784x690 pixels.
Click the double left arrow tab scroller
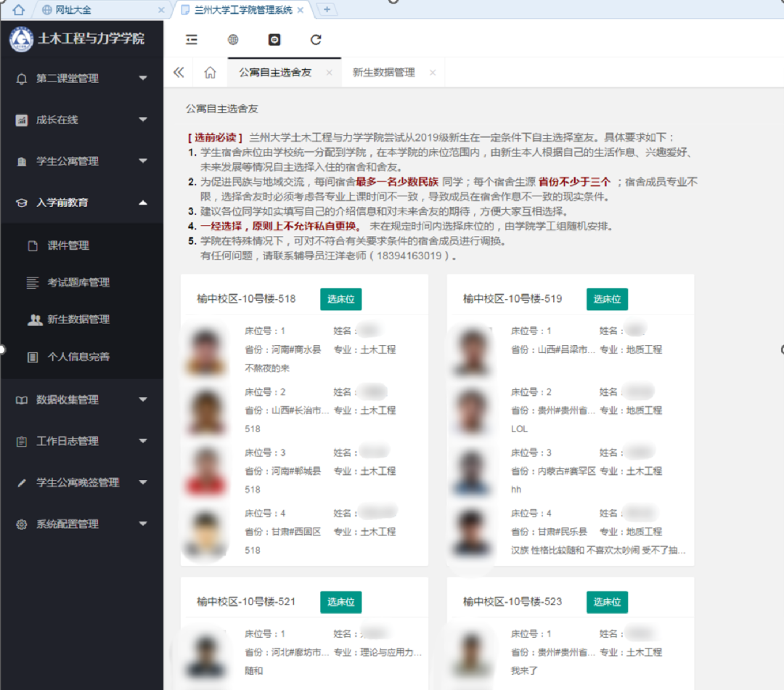coord(179,73)
